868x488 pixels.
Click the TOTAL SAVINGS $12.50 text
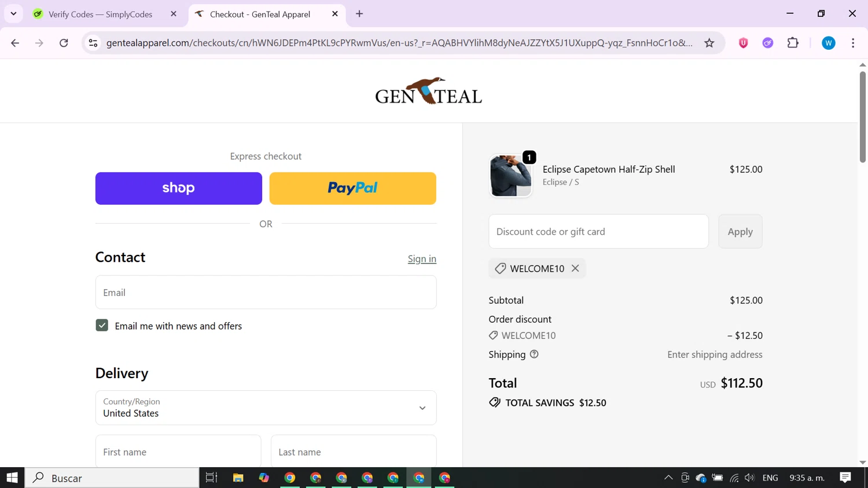tap(556, 403)
